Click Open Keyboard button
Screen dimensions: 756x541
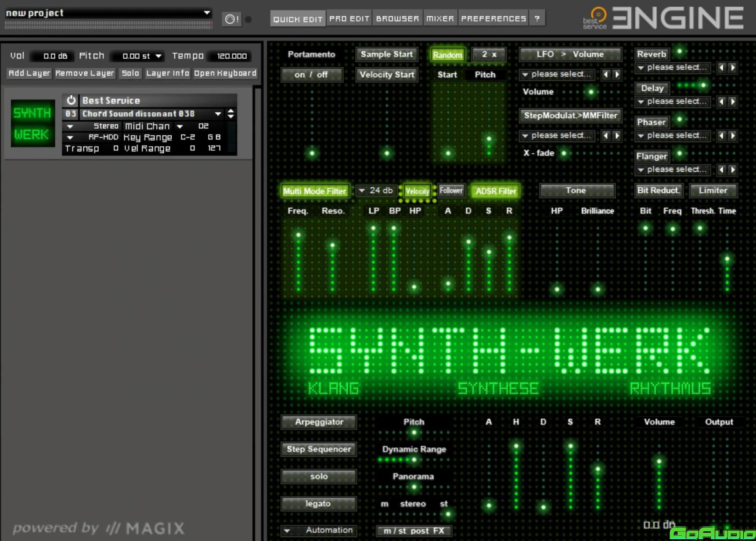tap(225, 73)
